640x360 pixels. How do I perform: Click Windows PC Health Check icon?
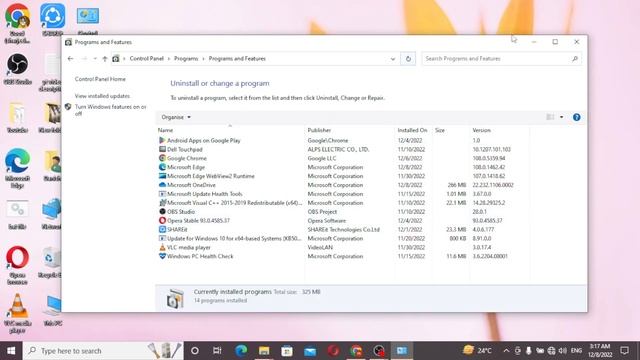pyautogui.click(x=162, y=256)
